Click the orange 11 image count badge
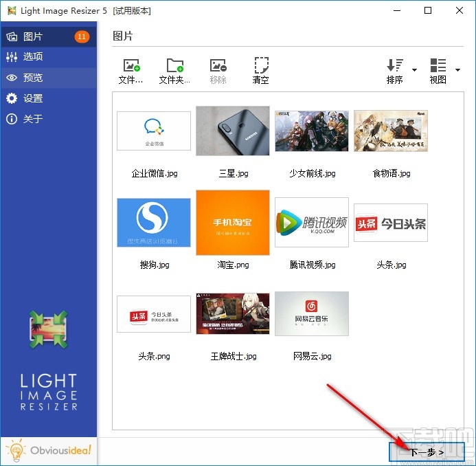The image size is (476, 466). [x=82, y=36]
